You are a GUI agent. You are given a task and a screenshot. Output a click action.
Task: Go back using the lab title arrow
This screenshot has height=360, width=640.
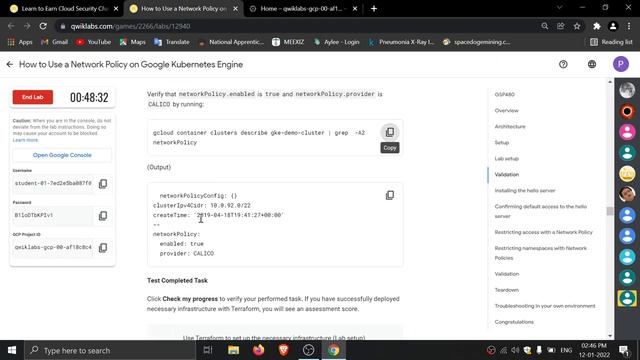click(10, 64)
